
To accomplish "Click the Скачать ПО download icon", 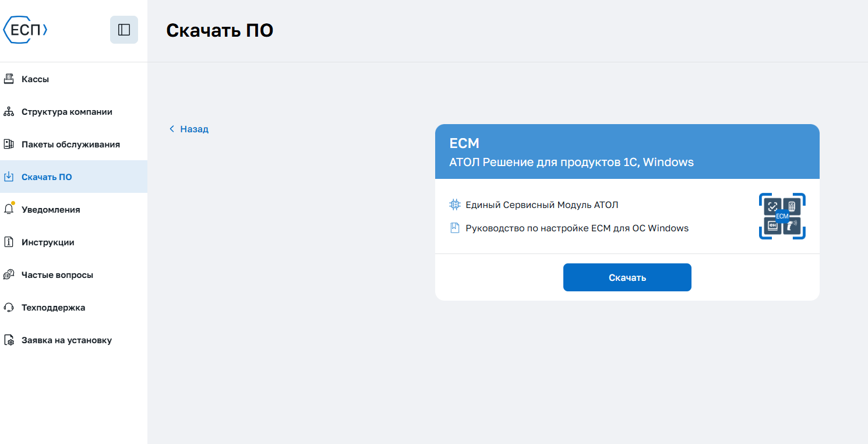I will point(9,177).
